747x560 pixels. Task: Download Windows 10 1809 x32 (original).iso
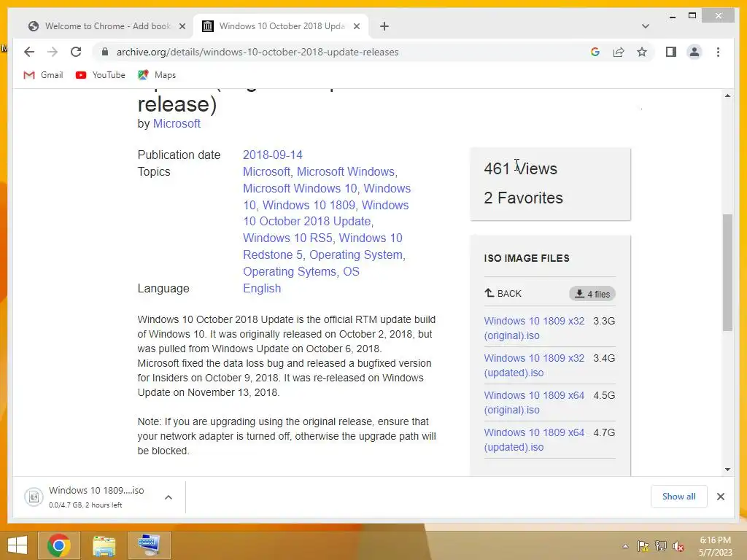point(534,328)
